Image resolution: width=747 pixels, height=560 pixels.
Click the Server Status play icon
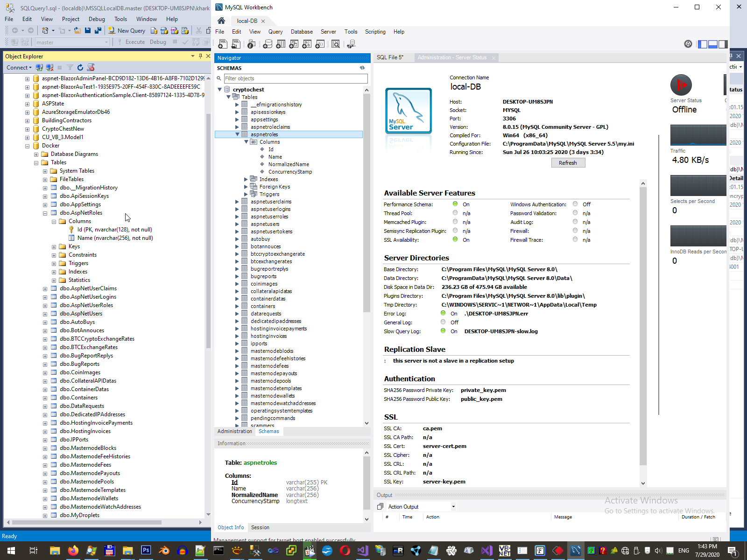point(681,85)
